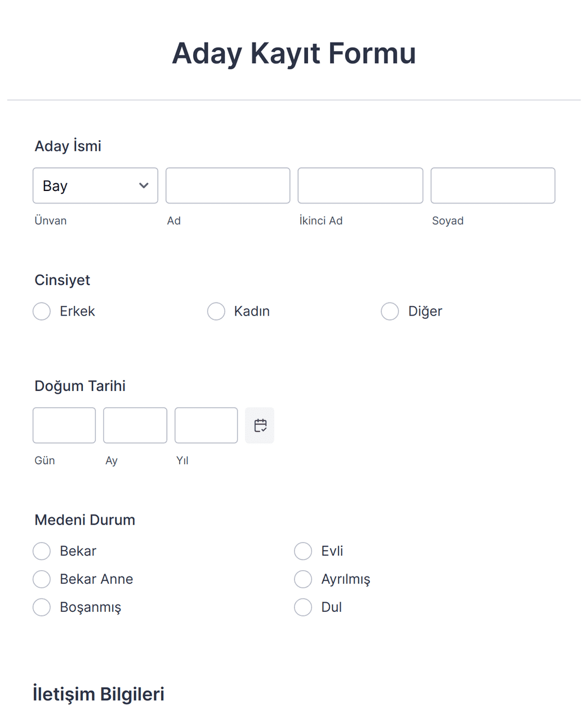The width and height of the screenshot is (588, 724).
Task: Click the Ad first name field
Action: pos(228,185)
